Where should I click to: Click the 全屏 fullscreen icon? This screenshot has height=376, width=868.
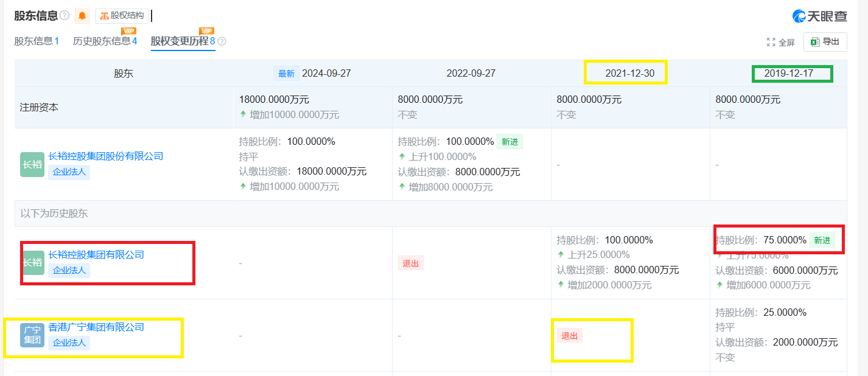(771, 43)
